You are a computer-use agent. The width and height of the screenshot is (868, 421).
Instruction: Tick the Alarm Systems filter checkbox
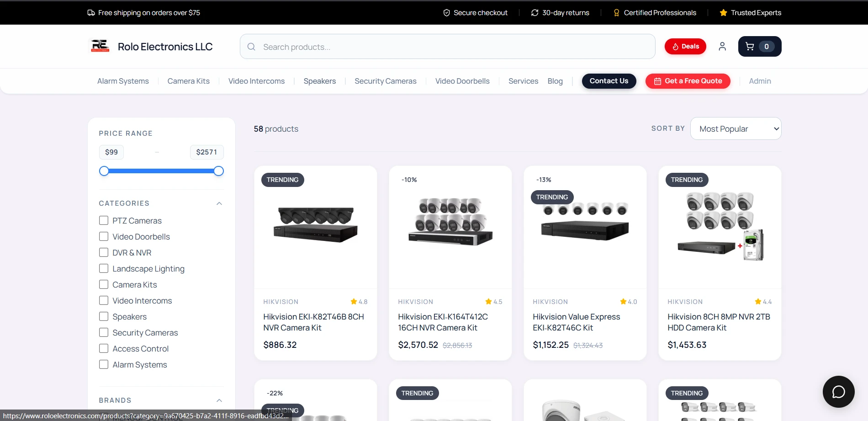[104, 364]
